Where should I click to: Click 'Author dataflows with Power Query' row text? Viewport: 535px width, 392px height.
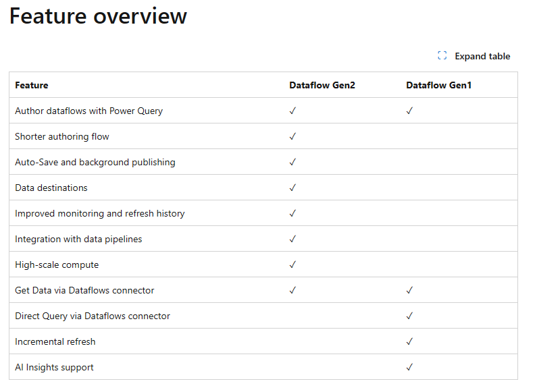pos(88,111)
